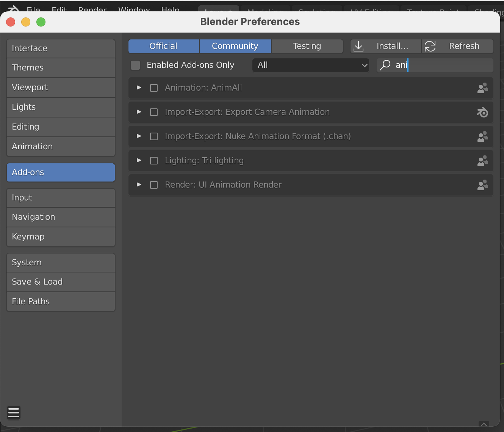Screen dimensions: 504x432
Task: Switch to the Navigation preferences section
Action: pyautogui.click(x=61, y=217)
